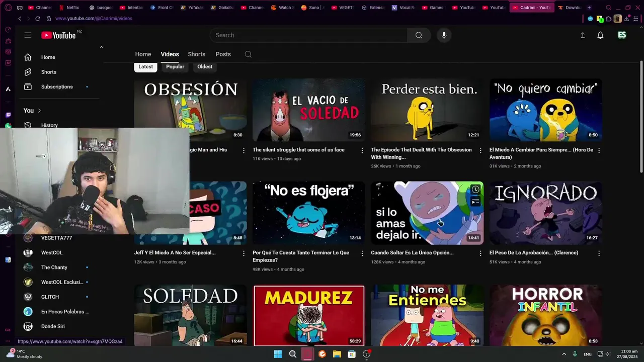
Task: Open options for 'El Miedo A Cambiar' video
Action: [599, 150]
